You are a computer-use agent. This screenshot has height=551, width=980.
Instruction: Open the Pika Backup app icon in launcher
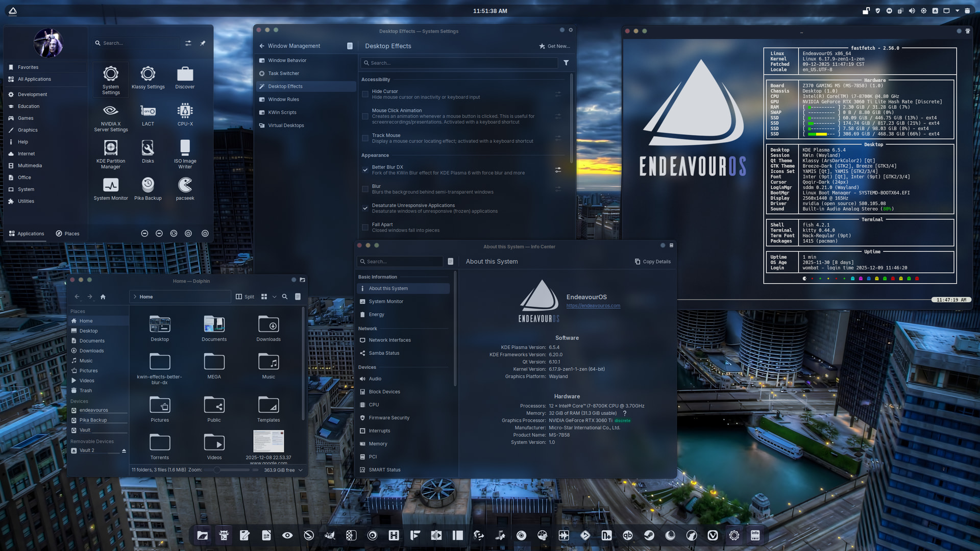click(x=148, y=189)
